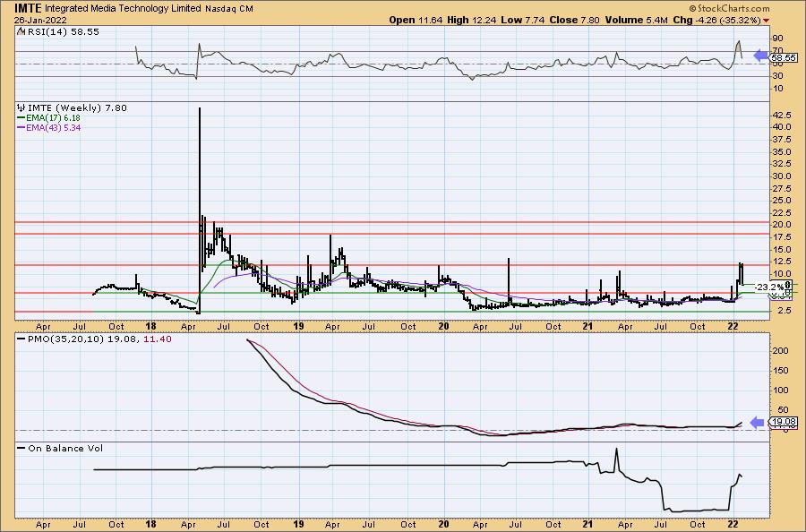The image size is (806, 532).
Task: Click the black PMO legend line swatch
Action: [21, 339]
